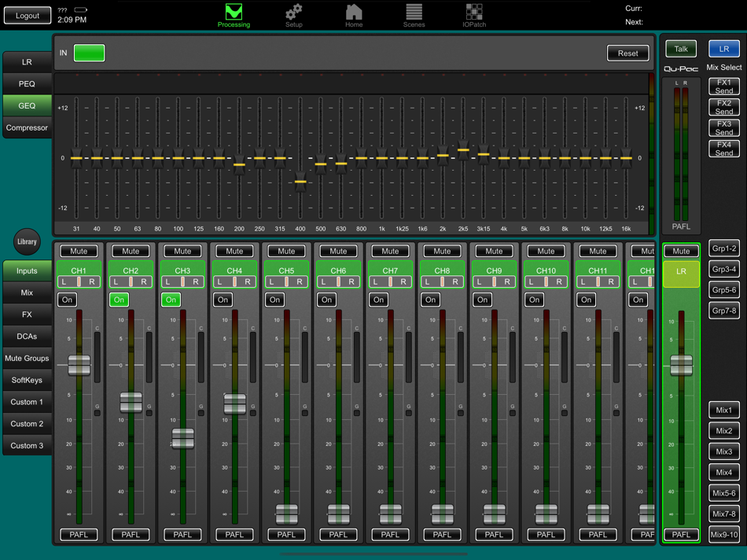This screenshot has width=747, height=560.
Task: Enable the On switch for CH1
Action: coord(67,300)
